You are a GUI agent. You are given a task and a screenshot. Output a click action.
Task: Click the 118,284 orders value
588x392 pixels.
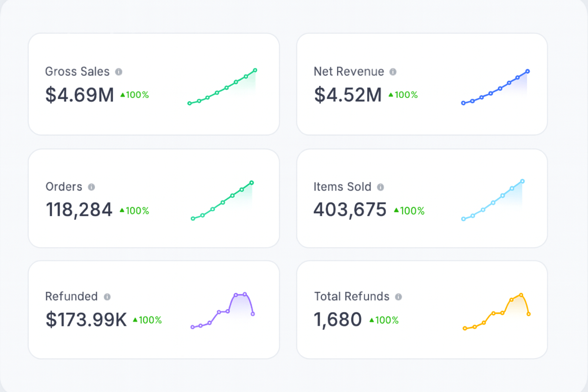tap(79, 210)
